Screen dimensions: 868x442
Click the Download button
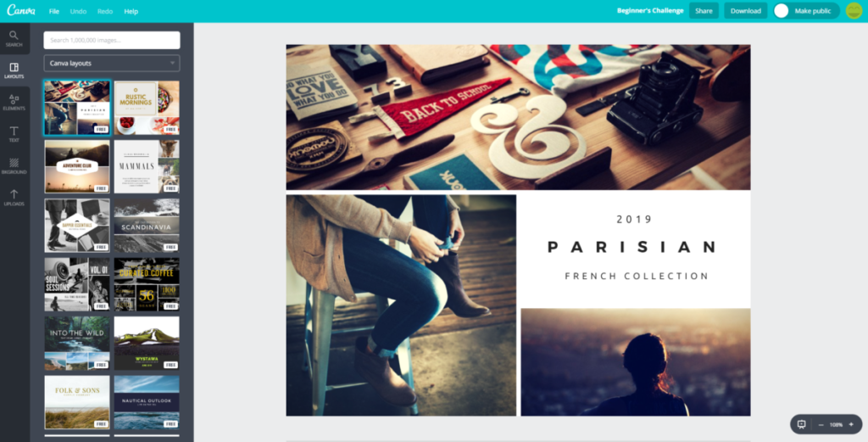tap(746, 10)
